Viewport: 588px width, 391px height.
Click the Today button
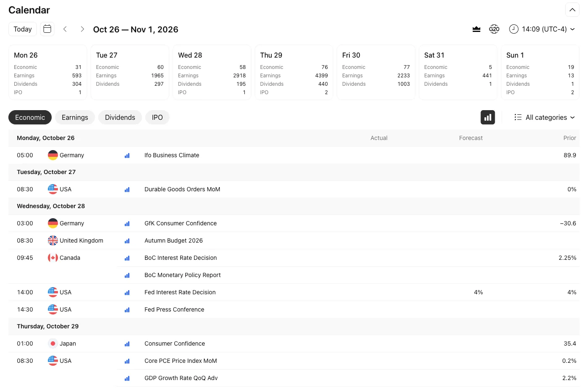tap(23, 29)
